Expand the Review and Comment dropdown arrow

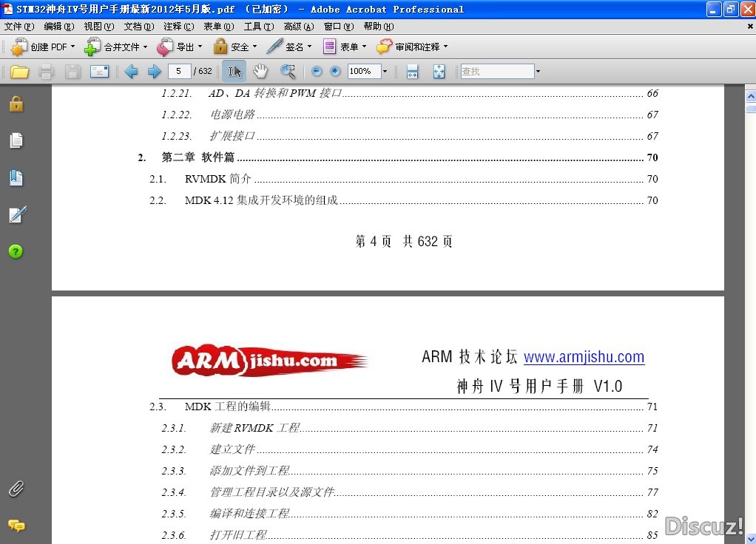pyautogui.click(x=445, y=47)
